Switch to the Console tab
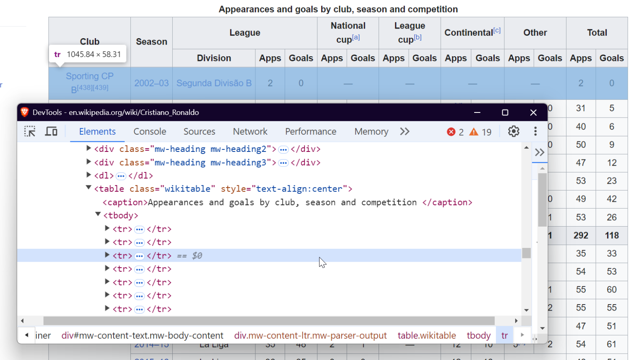Screen dimensions: 644x360 pyautogui.click(x=150, y=131)
